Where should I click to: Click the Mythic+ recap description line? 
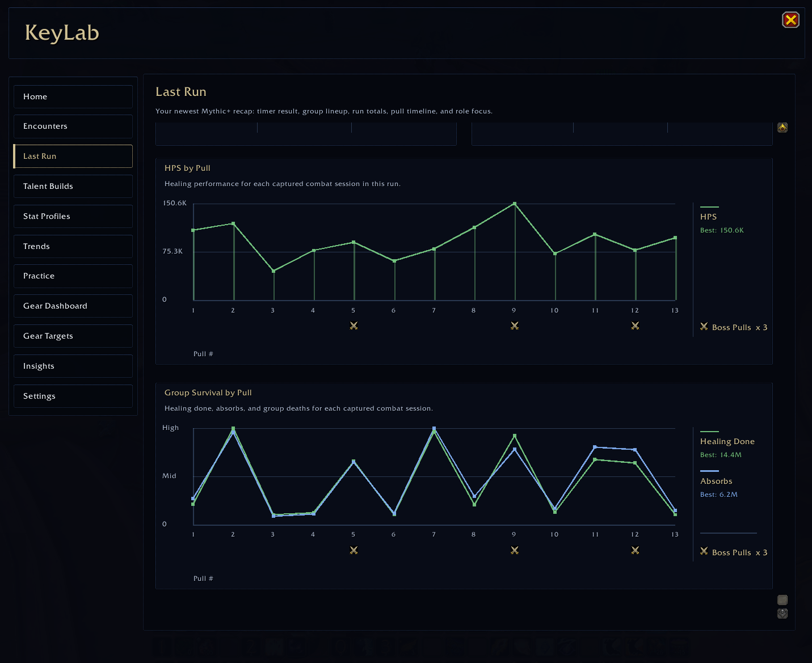coord(324,111)
